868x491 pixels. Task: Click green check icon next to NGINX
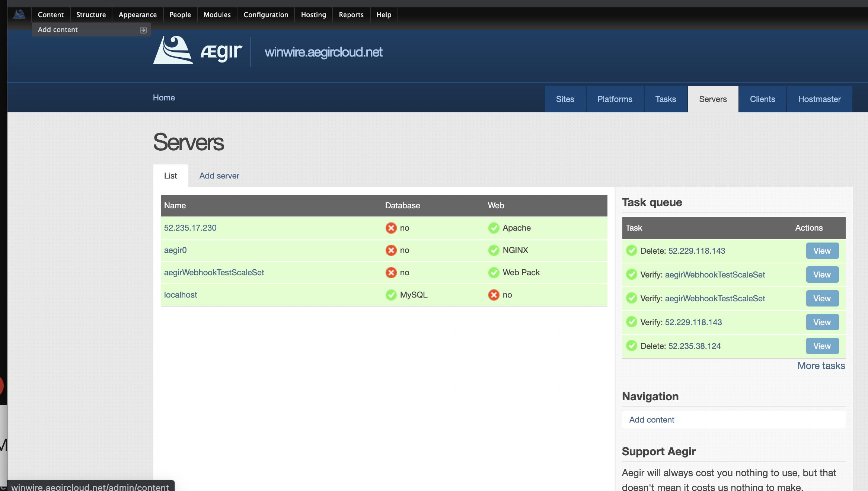[x=494, y=250]
